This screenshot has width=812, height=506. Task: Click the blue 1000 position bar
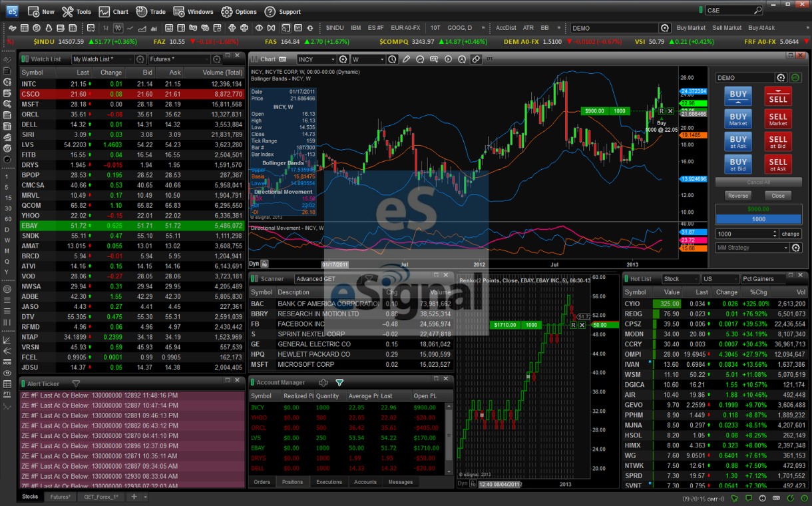coord(759,219)
